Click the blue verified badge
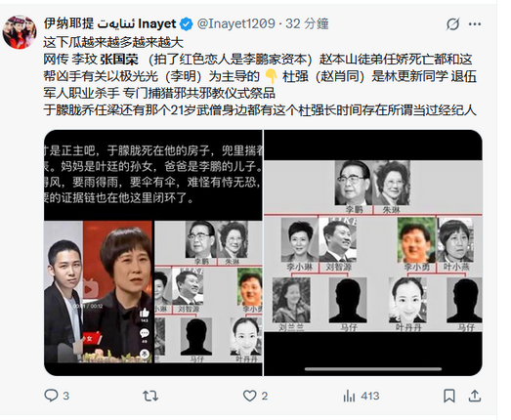The width and height of the screenshot is (511, 420). coord(187,24)
